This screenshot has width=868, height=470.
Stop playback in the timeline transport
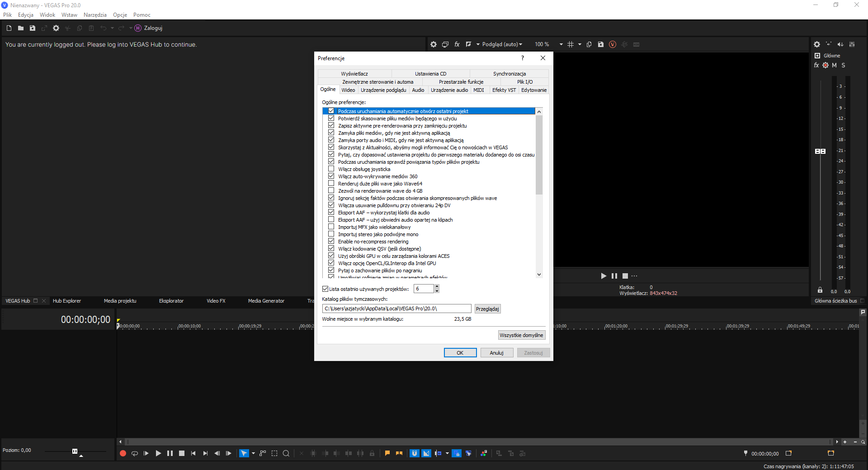[x=182, y=453]
